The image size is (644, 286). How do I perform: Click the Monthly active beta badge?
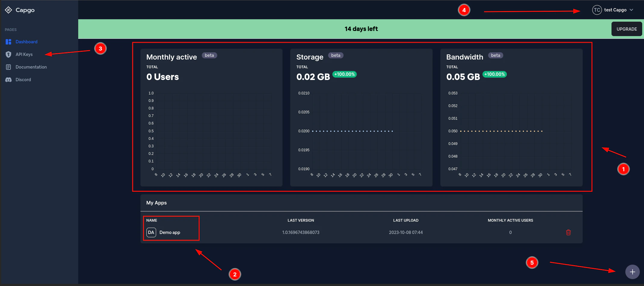[x=209, y=55]
